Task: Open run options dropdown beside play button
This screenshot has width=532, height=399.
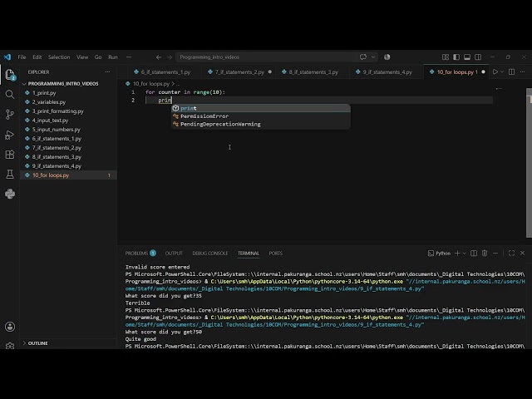Action: (x=502, y=72)
